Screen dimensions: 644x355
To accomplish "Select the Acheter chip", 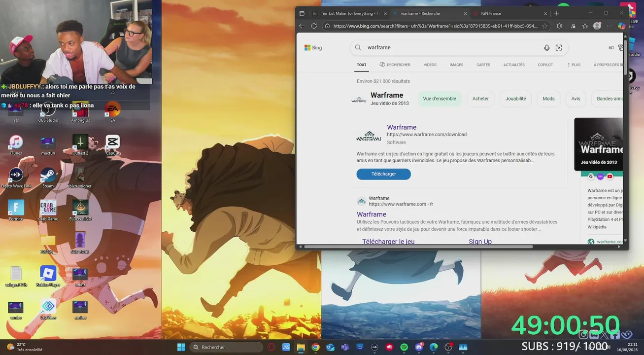I will pos(480,99).
